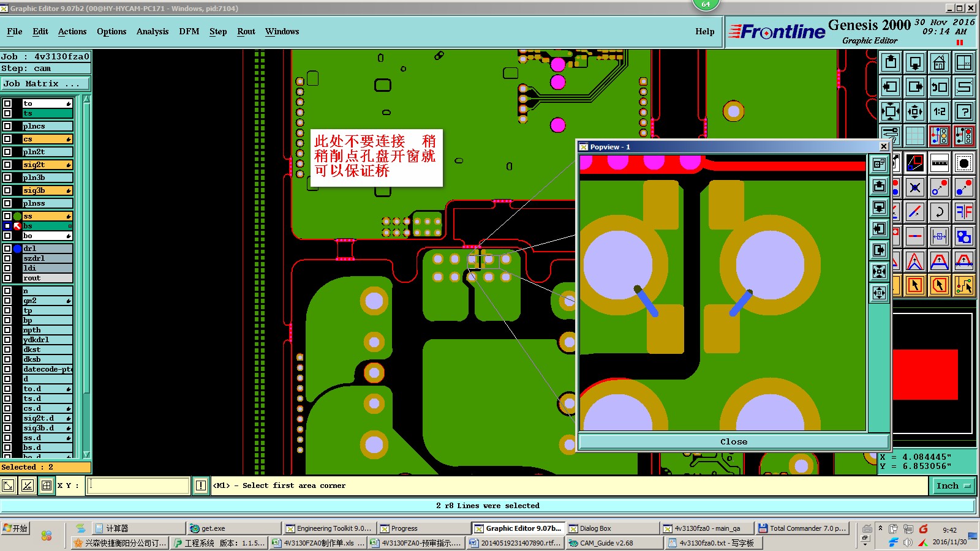Return to the previous view icon
Viewport: 980px width, 551px height.
point(940,87)
